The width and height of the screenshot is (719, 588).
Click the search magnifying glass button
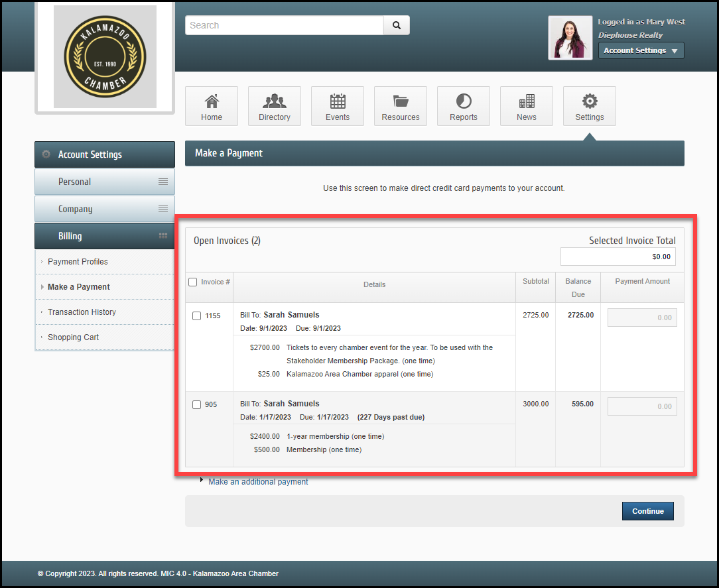tap(397, 25)
